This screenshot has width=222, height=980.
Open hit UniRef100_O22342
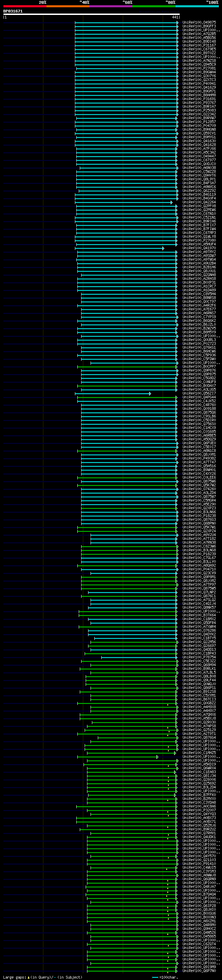(x=199, y=114)
